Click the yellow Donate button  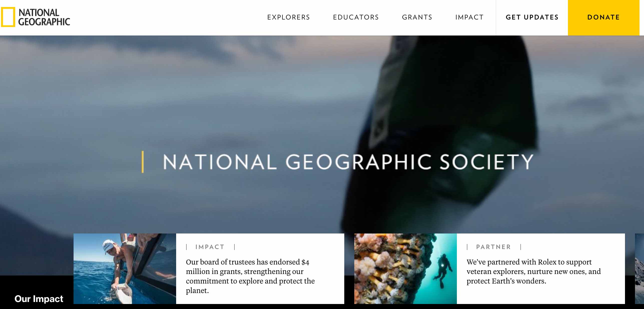pyautogui.click(x=603, y=17)
